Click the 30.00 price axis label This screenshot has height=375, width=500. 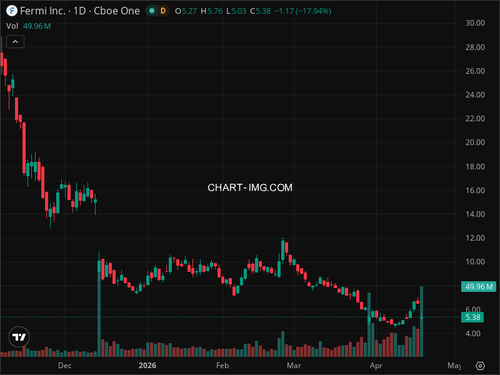tap(475, 23)
